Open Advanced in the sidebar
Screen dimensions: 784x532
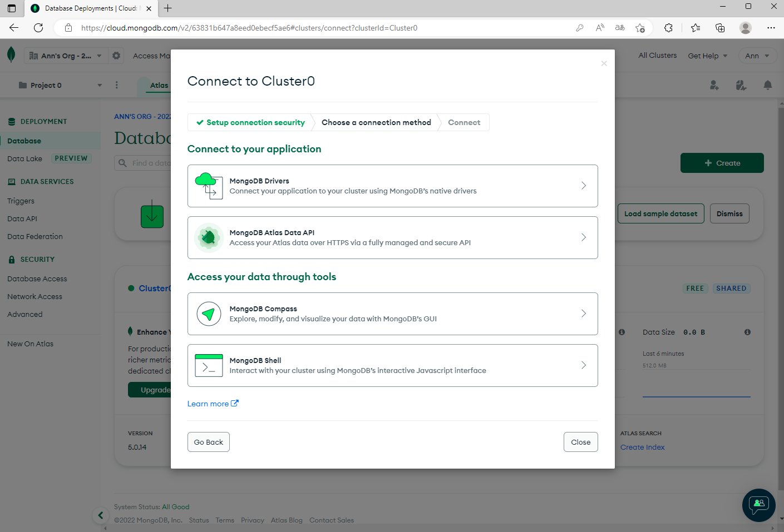tap(24, 314)
